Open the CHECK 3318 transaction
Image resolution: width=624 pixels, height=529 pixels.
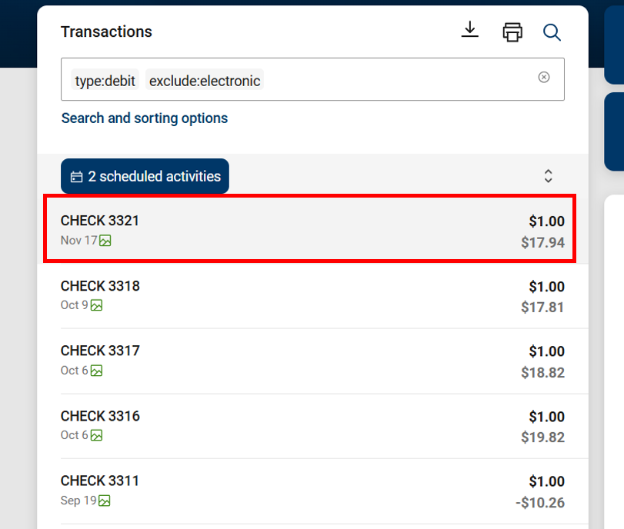(x=310, y=295)
